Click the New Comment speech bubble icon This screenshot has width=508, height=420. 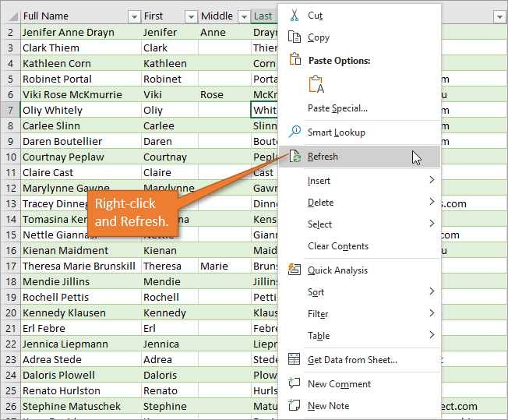click(294, 384)
